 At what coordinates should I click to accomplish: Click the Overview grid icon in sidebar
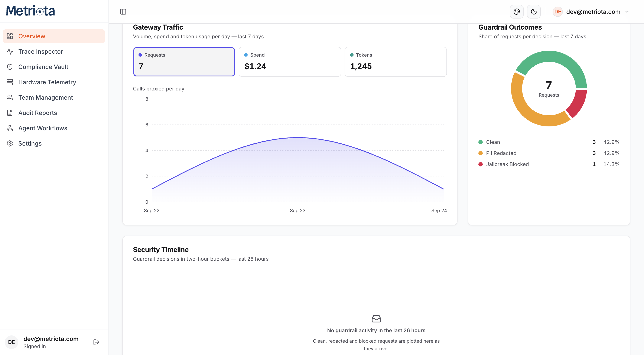pyautogui.click(x=10, y=36)
